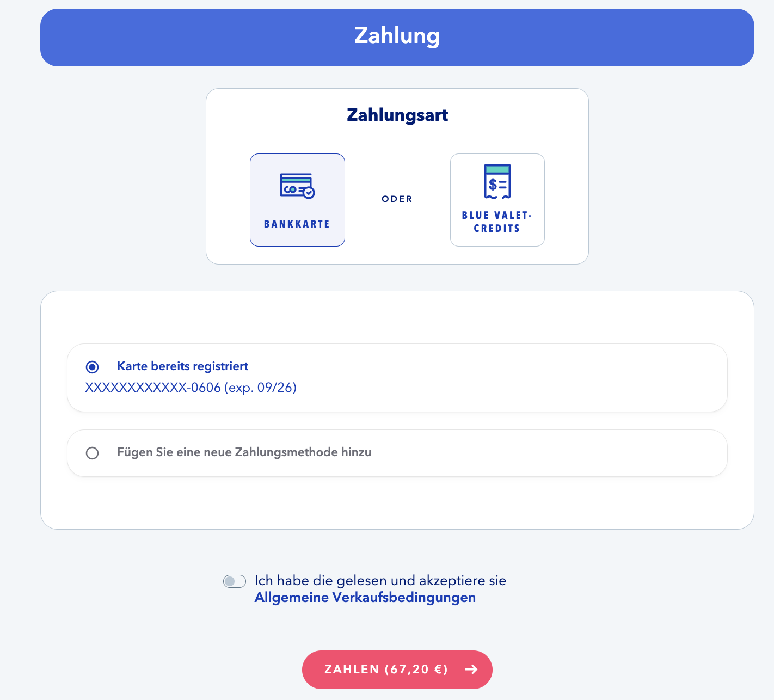Click the bank card icon
Image resolution: width=774 pixels, height=700 pixels.
point(297,186)
